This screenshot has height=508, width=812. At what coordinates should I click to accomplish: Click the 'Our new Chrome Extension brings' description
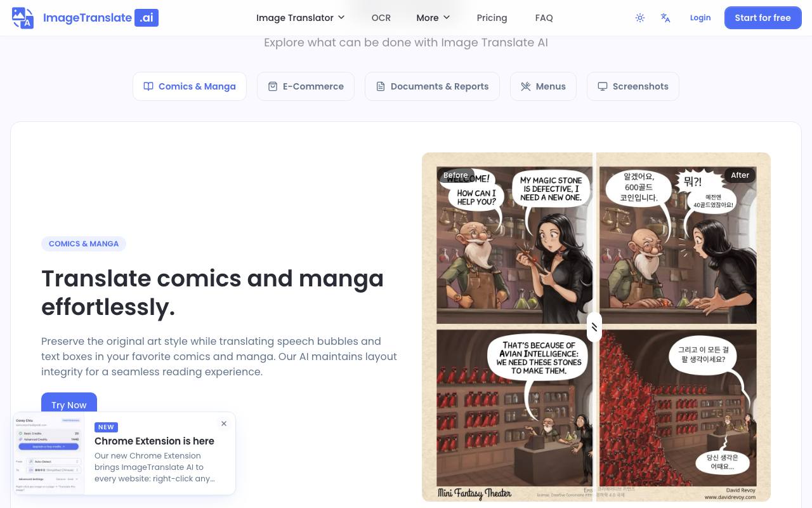click(155, 467)
